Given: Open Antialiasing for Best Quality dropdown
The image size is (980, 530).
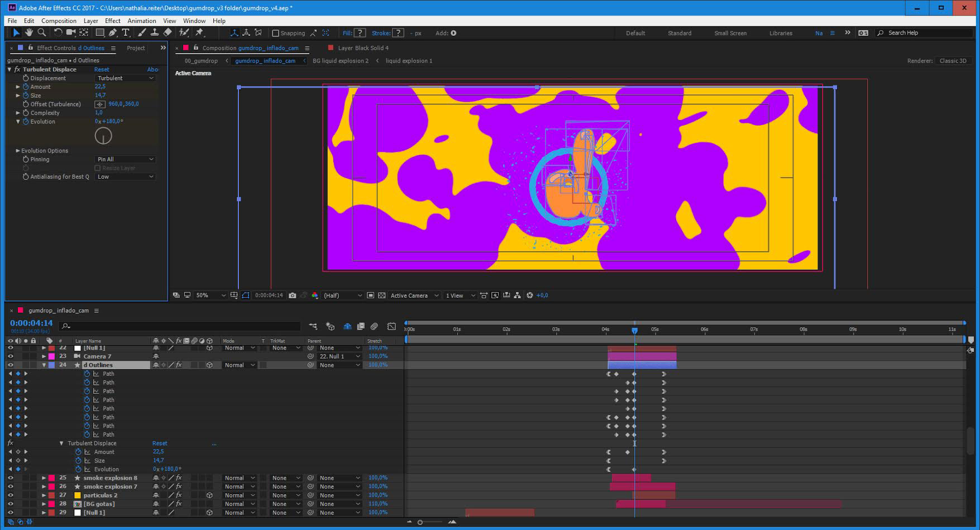Looking at the screenshot, I should (125, 176).
